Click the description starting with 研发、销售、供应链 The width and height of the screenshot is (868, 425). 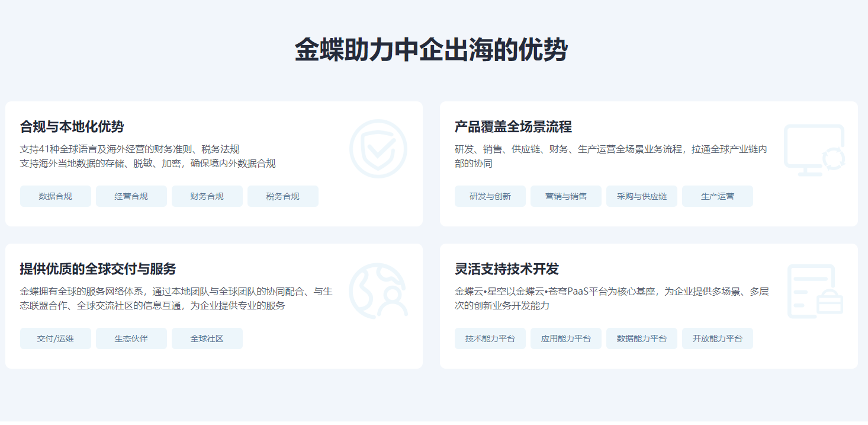[x=611, y=156]
